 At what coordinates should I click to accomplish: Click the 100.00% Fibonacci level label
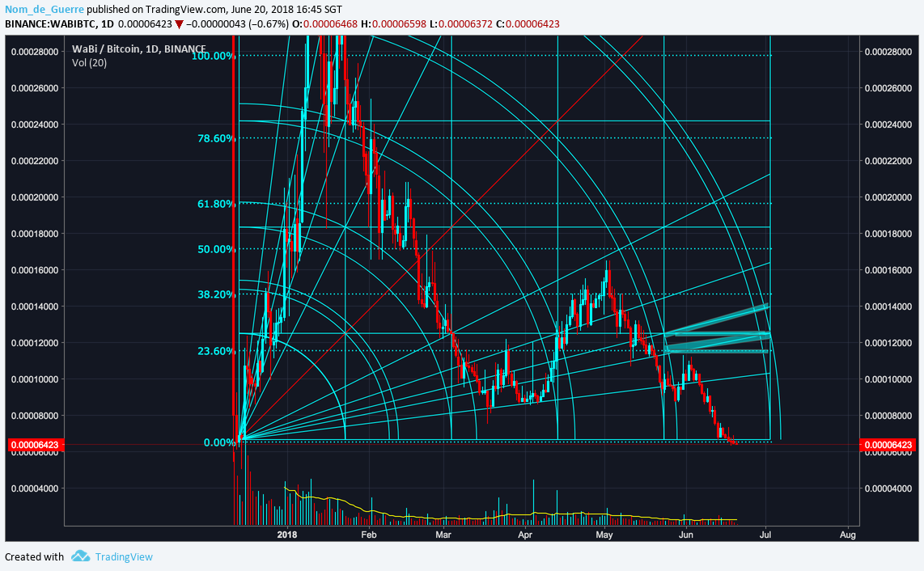coord(214,56)
